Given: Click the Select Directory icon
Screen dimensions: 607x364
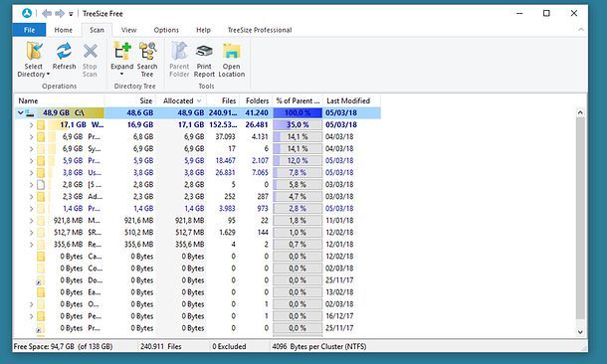Looking at the screenshot, I should 34,51.
